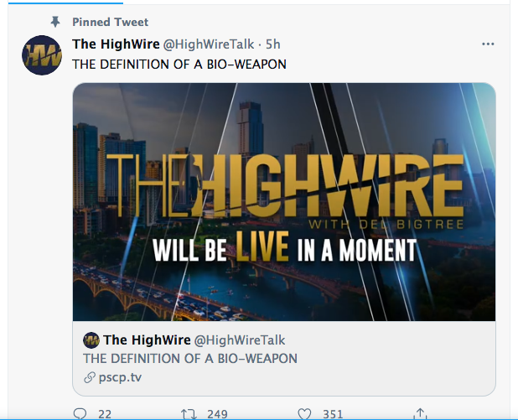Click the 22 replies count
Viewport: 518px width, 420px height.
click(x=105, y=414)
